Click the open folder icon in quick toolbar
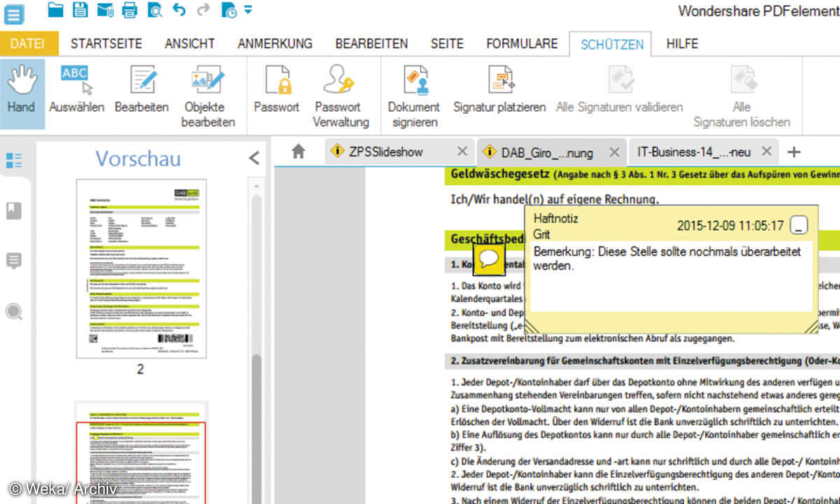Screen dimensions: 840x504 tap(56, 10)
